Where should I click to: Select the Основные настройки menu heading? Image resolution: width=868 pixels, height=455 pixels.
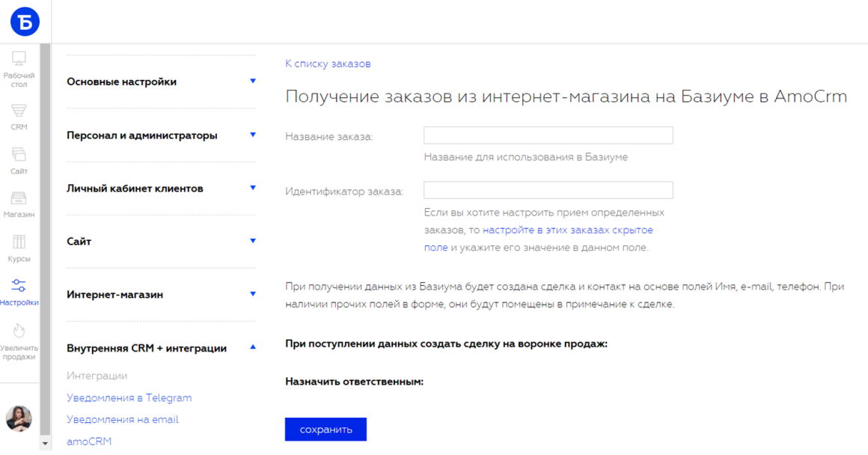[122, 82]
